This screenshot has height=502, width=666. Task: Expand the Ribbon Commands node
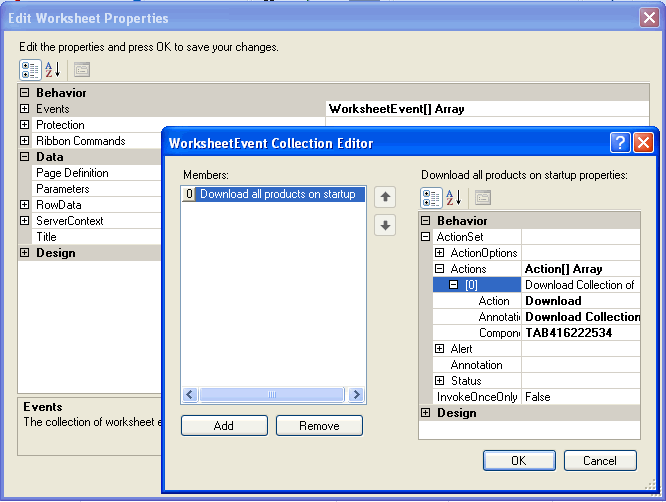coord(25,140)
